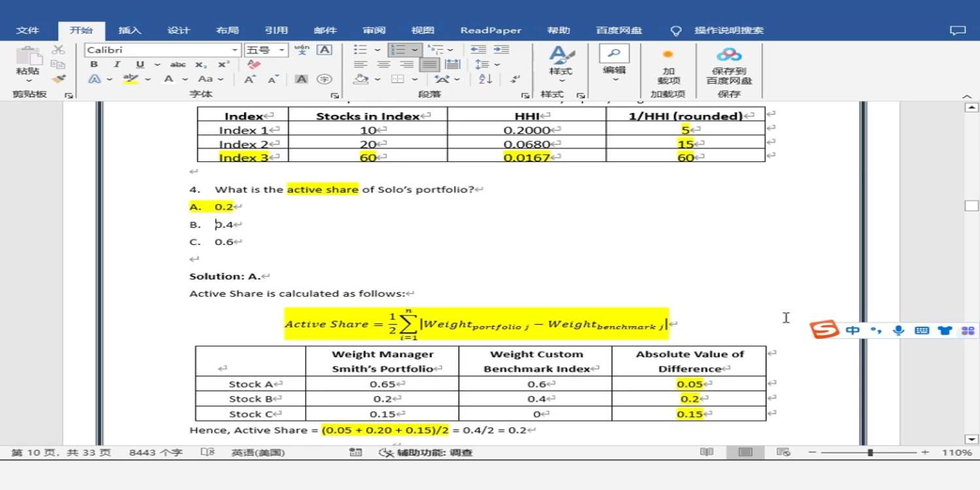Screen dimensions: 980x490
Task: Apply the font color (A) button
Action: [x=168, y=79]
